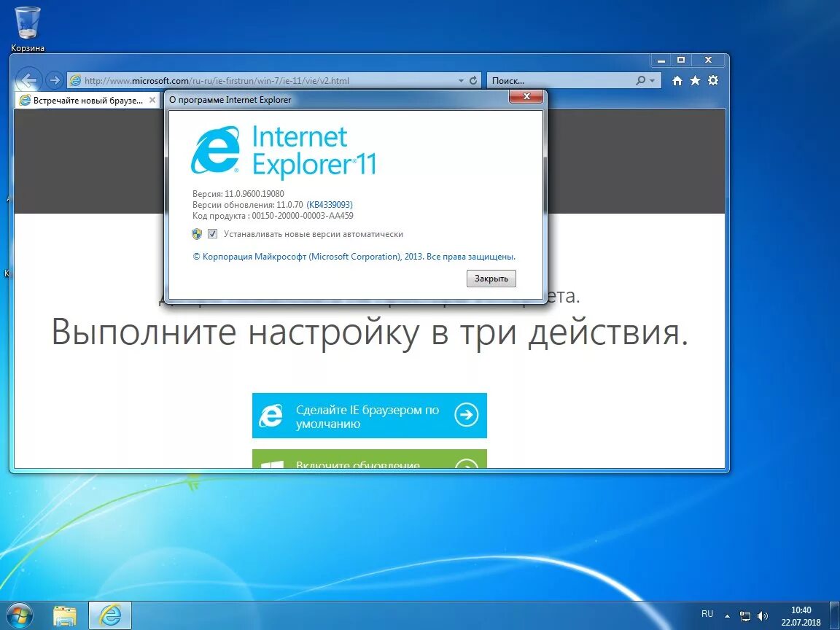Open the Windows Start orb

(x=20, y=615)
